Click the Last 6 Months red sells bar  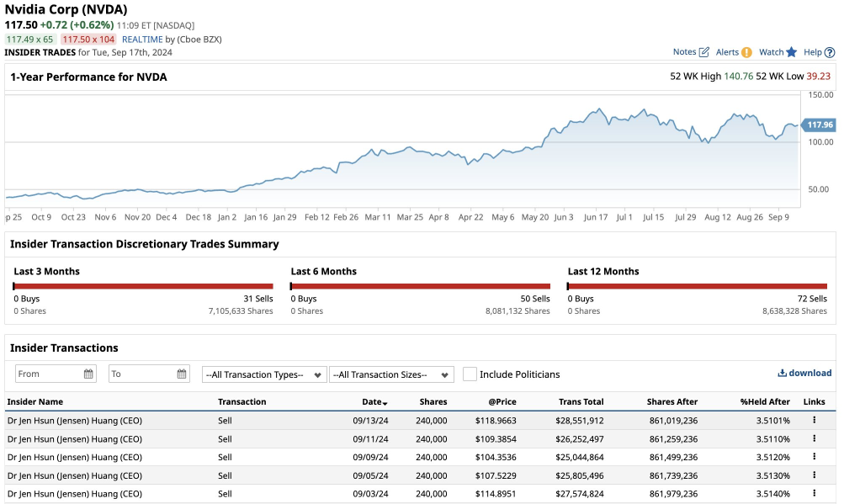click(x=421, y=286)
